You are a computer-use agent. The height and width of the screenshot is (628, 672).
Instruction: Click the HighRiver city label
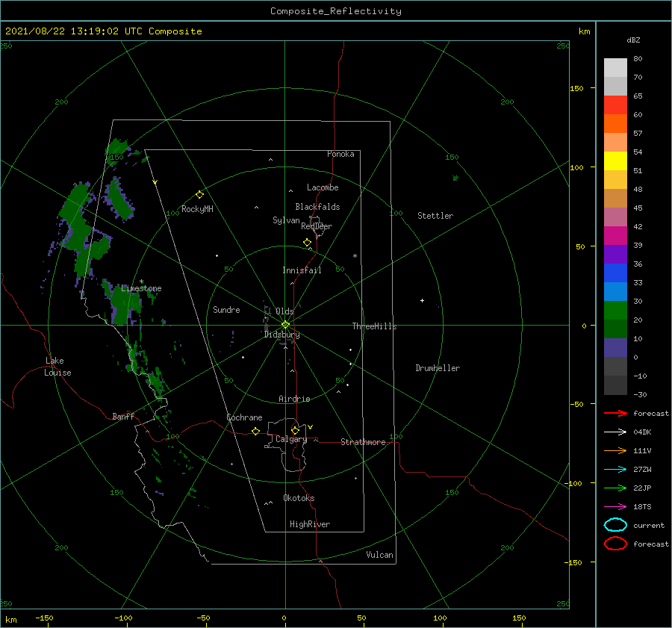pos(310,524)
